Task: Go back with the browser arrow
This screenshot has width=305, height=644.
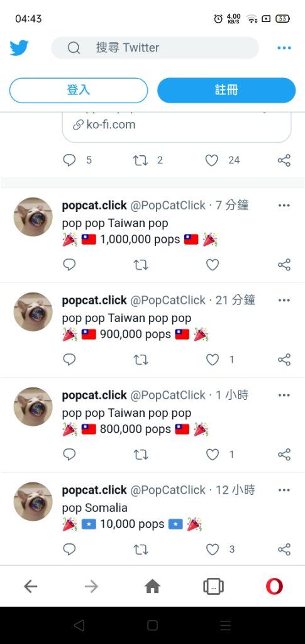Action: tap(31, 587)
